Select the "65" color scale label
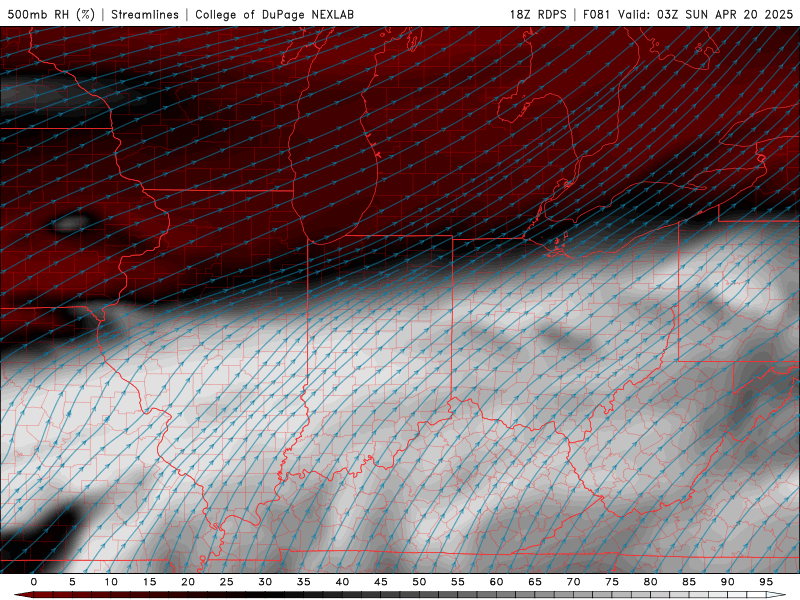This screenshot has width=800, height=600. pyautogui.click(x=535, y=582)
